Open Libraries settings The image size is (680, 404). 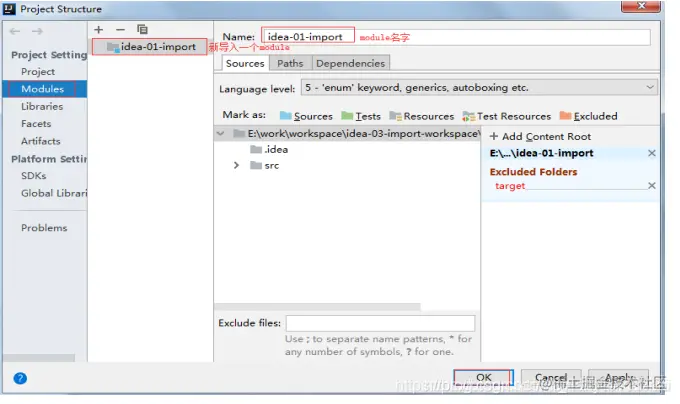point(42,106)
